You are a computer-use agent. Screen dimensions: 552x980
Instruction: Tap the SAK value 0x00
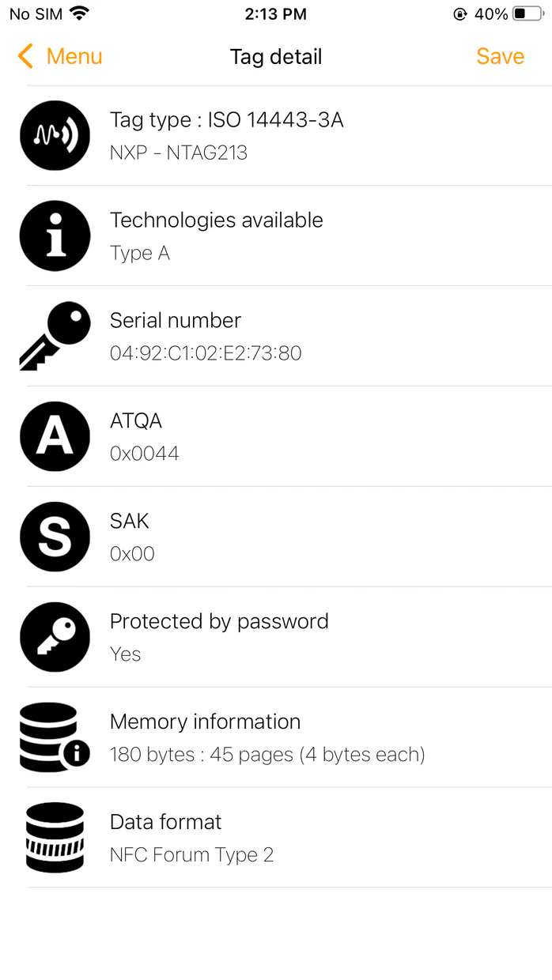pos(132,554)
